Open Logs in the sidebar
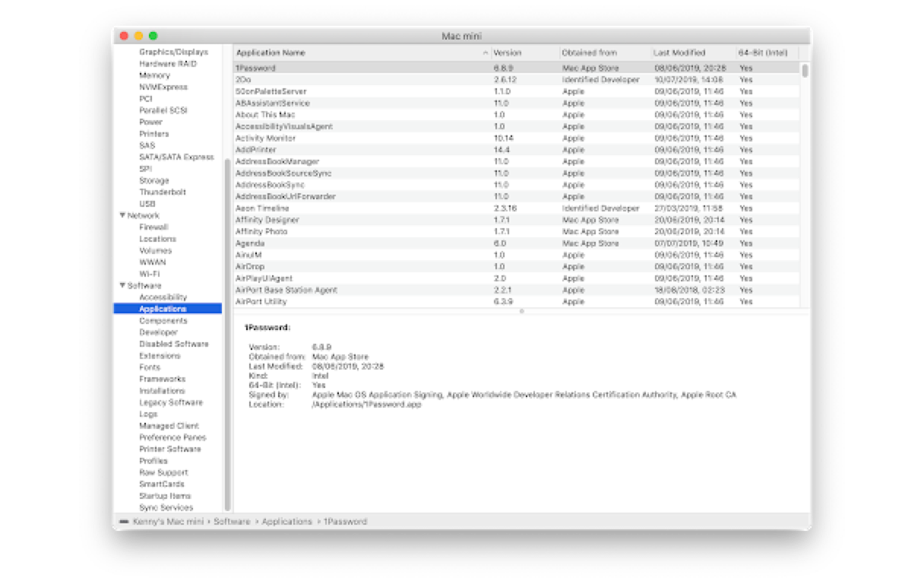Viewport: 924px width, 578px height. click(x=148, y=414)
